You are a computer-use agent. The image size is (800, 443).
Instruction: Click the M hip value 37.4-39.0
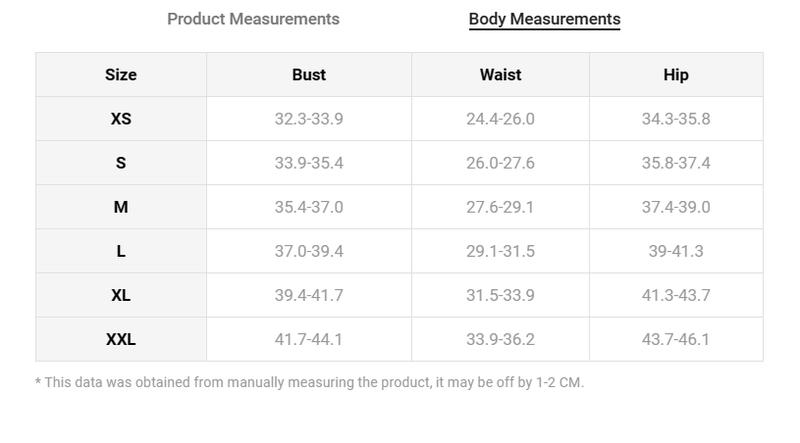click(x=676, y=207)
